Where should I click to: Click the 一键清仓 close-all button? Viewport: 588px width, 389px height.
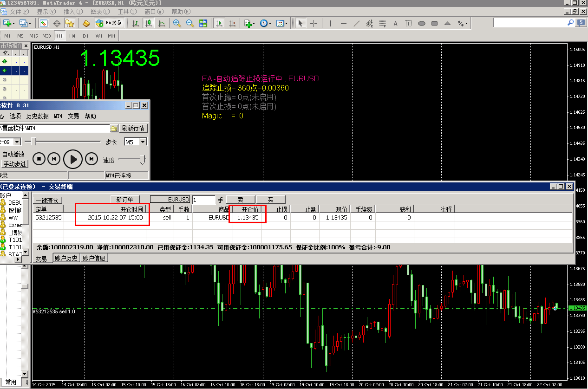[47, 200]
